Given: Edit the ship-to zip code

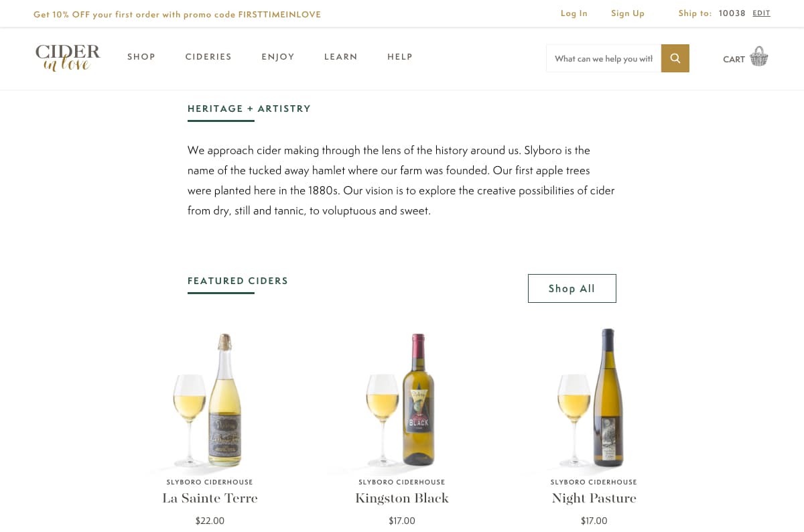Looking at the screenshot, I should pos(761,13).
